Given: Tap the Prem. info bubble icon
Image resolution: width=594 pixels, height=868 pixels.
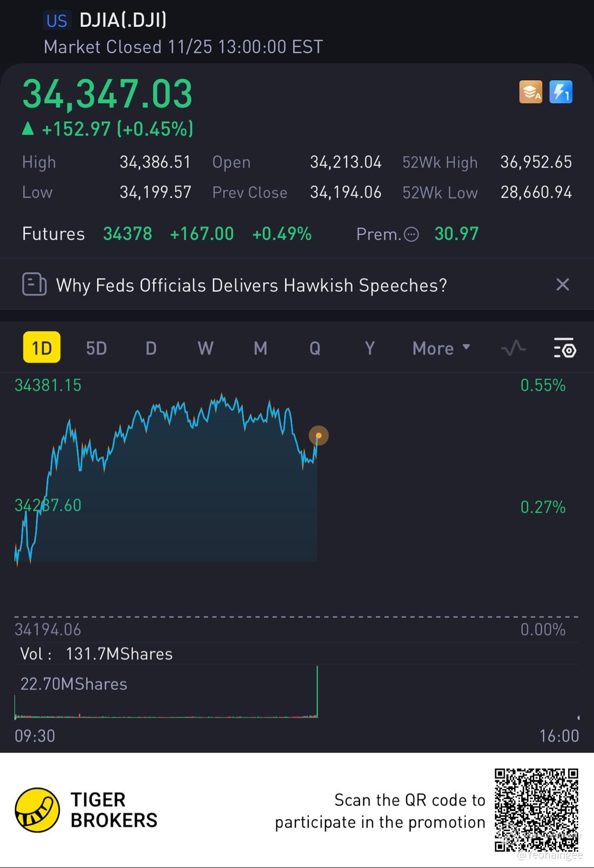Looking at the screenshot, I should click(411, 234).
